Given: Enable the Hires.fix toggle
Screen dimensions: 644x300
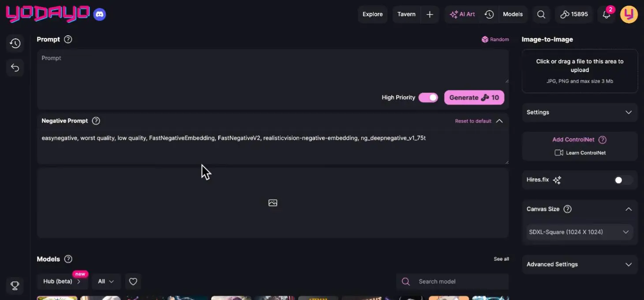Looking at the screenshot, I should (623, 180).
